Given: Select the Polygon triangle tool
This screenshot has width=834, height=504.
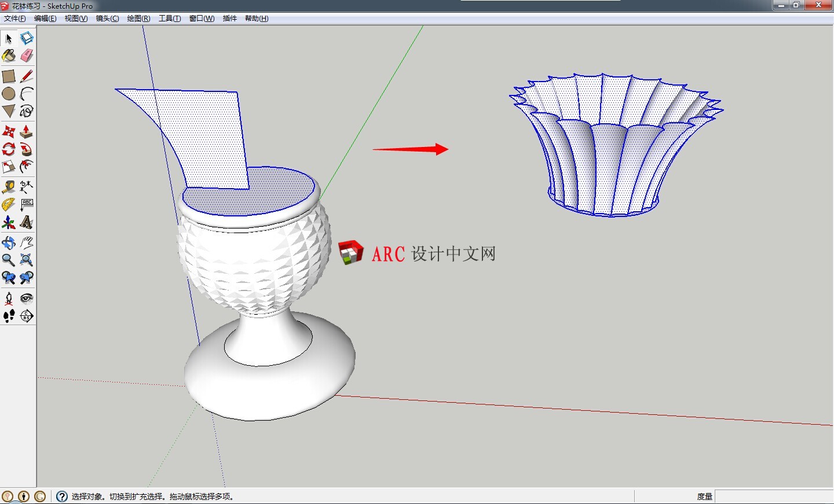Looking at the screenshot, I should click(x=9, y=111).
